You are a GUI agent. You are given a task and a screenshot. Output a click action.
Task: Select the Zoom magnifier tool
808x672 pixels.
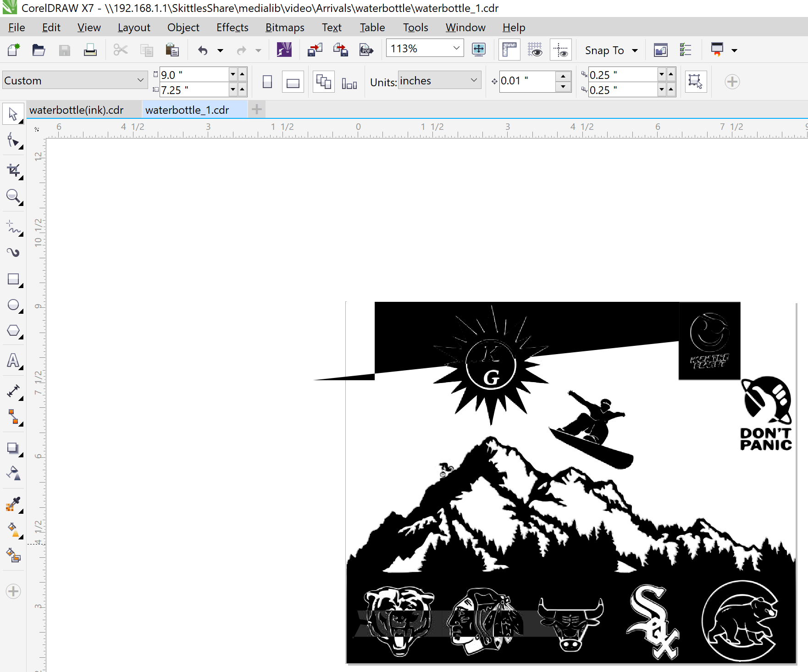(13, 197)
